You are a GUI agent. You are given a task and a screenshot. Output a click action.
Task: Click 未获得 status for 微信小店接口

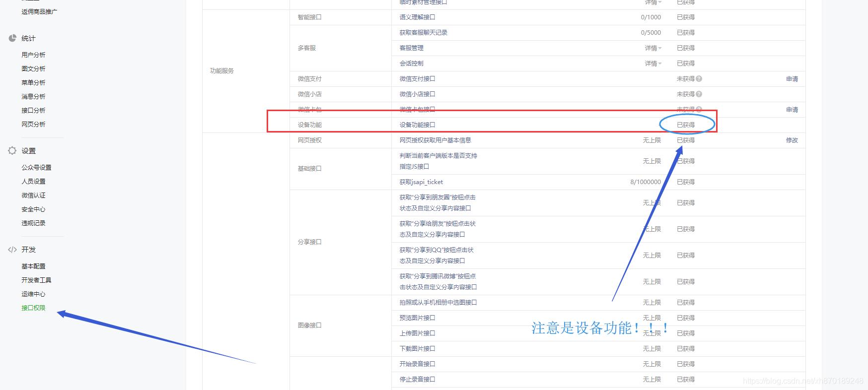point(685,94)
